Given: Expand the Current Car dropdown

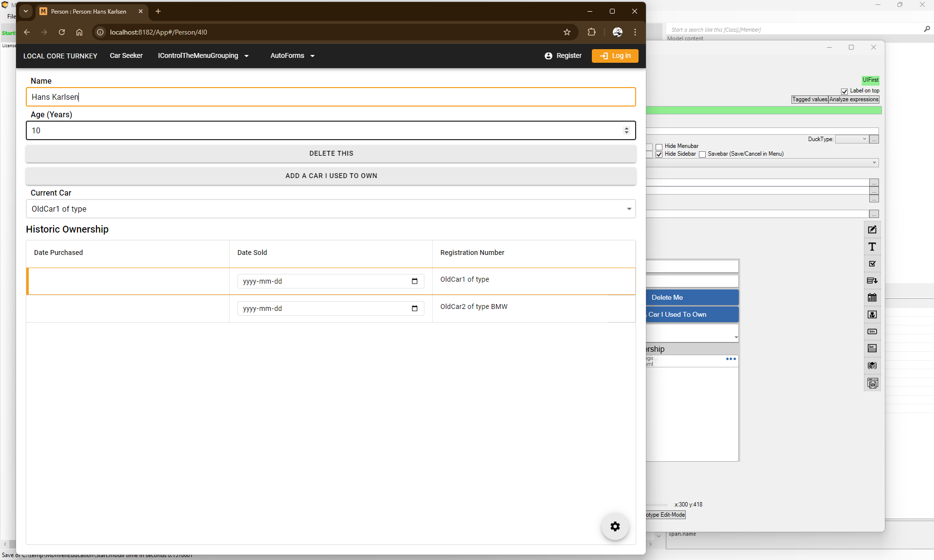Looking at the screenshot, I should tap(628, 209).
